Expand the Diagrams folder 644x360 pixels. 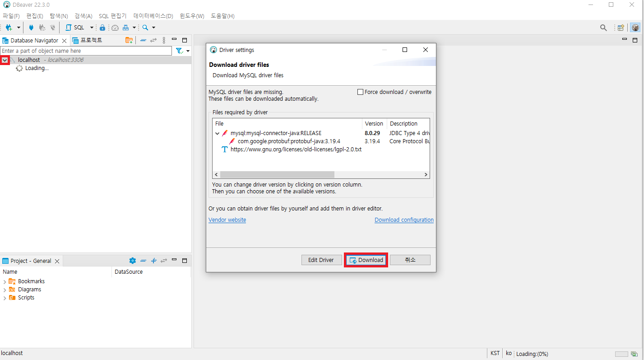click(x=5, y=290)
